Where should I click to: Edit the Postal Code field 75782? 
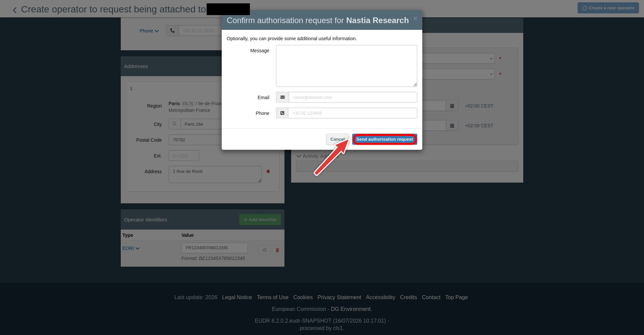click(195, 140)
